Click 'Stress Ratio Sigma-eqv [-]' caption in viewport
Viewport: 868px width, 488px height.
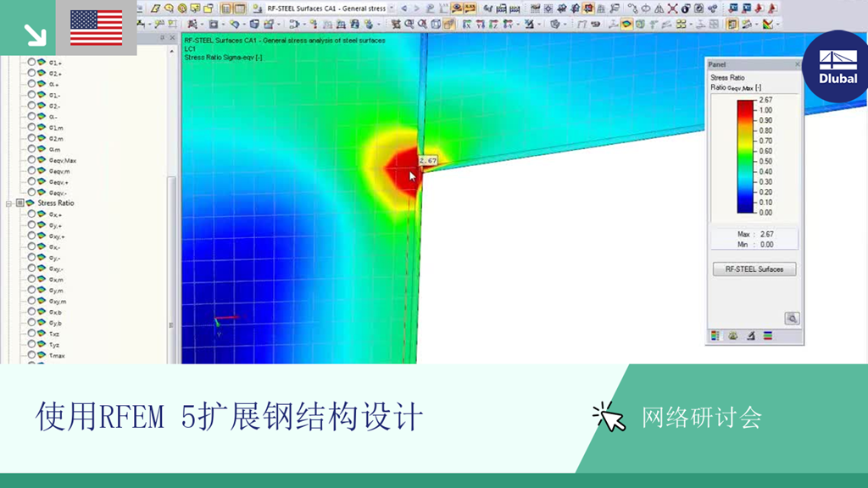(x=223, y=58)
